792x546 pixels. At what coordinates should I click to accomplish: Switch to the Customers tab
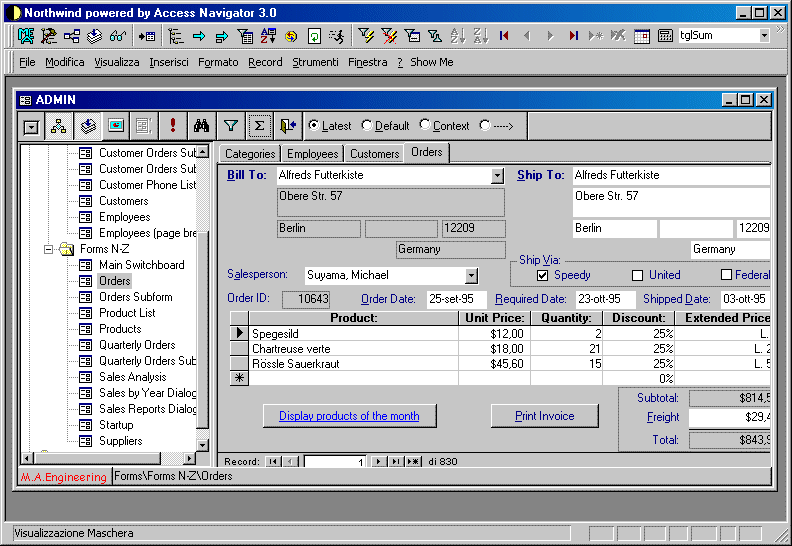(375, 154)
